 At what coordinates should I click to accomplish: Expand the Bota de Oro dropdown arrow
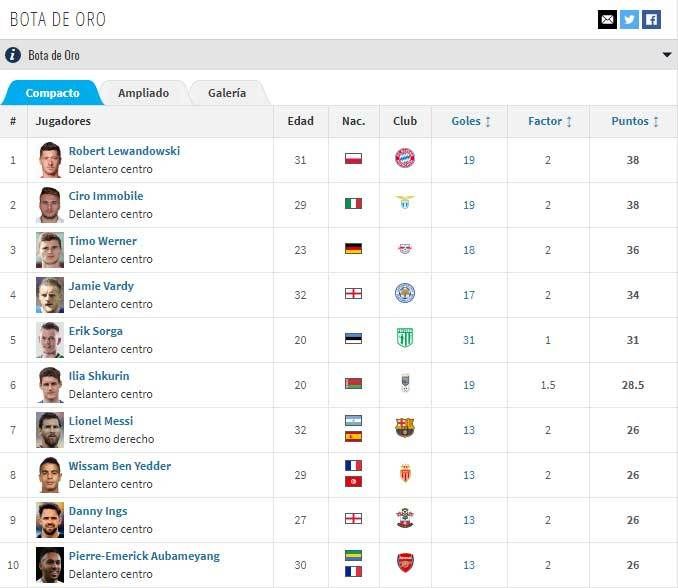[x=667, y=55]
